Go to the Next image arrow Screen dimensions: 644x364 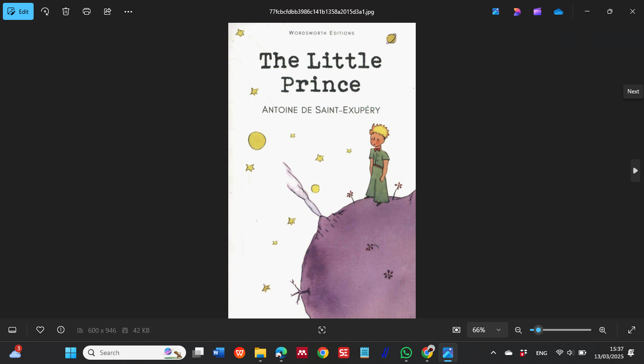pos(635,171)
